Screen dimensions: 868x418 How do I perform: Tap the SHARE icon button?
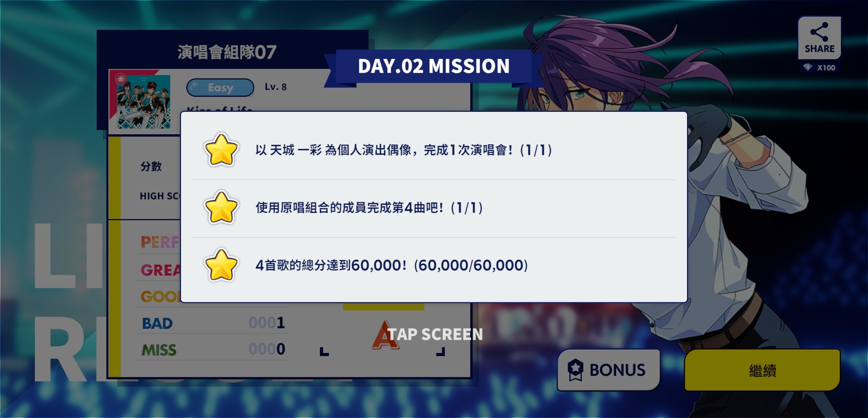pyautogui.click(x=819, y=38)
